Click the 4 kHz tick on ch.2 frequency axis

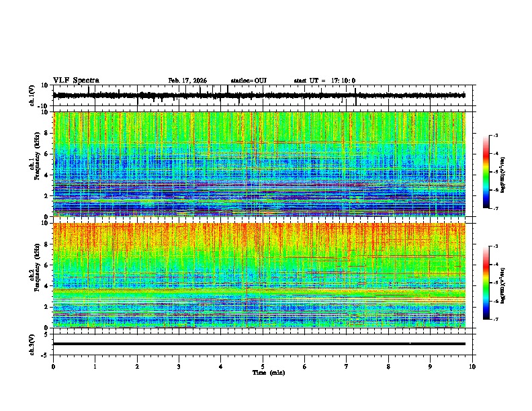[47, 286]
